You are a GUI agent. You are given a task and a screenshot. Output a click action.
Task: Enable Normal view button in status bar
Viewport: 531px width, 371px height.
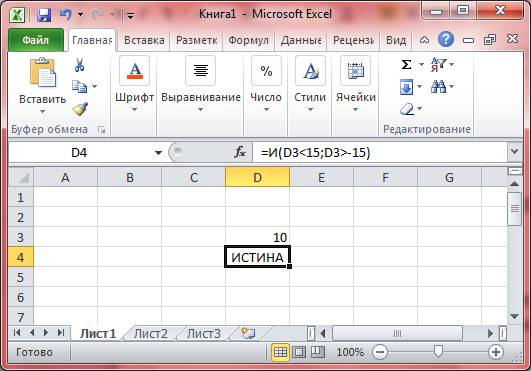click(280, 352)
